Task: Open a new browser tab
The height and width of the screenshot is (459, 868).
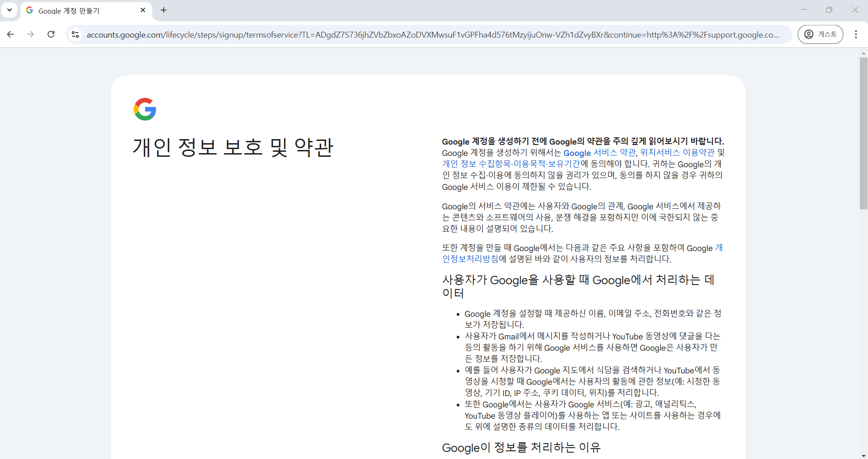Action: coord(164,10)
